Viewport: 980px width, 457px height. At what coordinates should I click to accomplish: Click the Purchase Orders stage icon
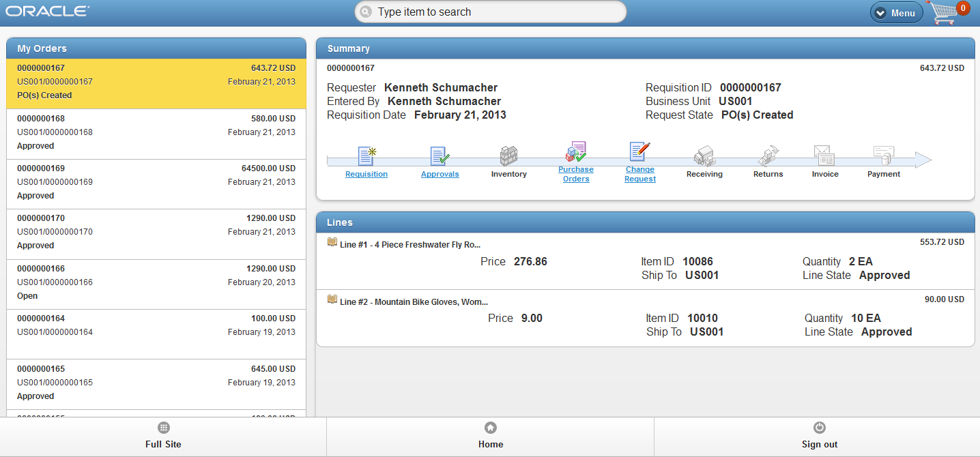(x=576, y=152)
